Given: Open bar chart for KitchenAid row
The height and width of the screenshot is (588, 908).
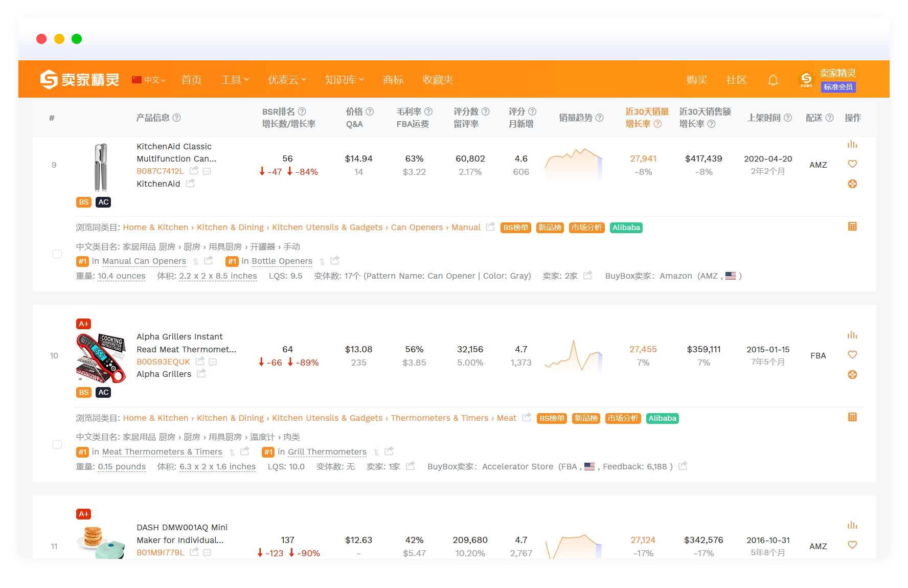Looking at the screenshot, I should [x=852, y=144].
